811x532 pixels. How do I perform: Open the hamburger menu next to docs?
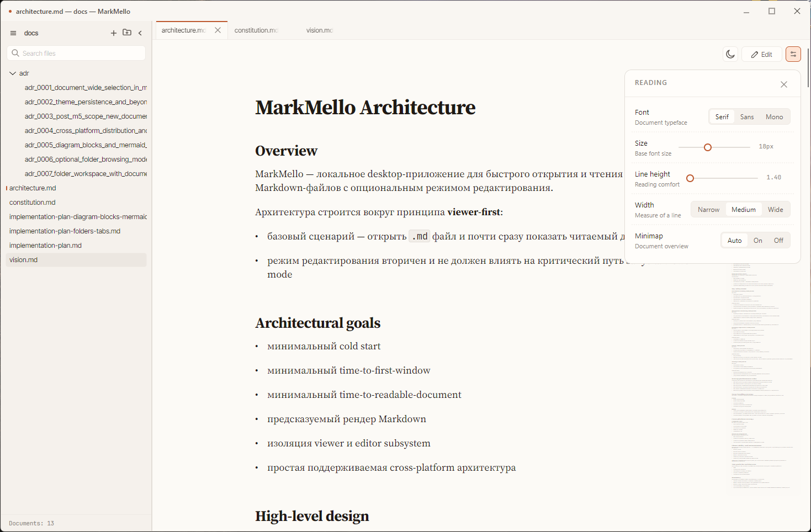tap(13, 33)
